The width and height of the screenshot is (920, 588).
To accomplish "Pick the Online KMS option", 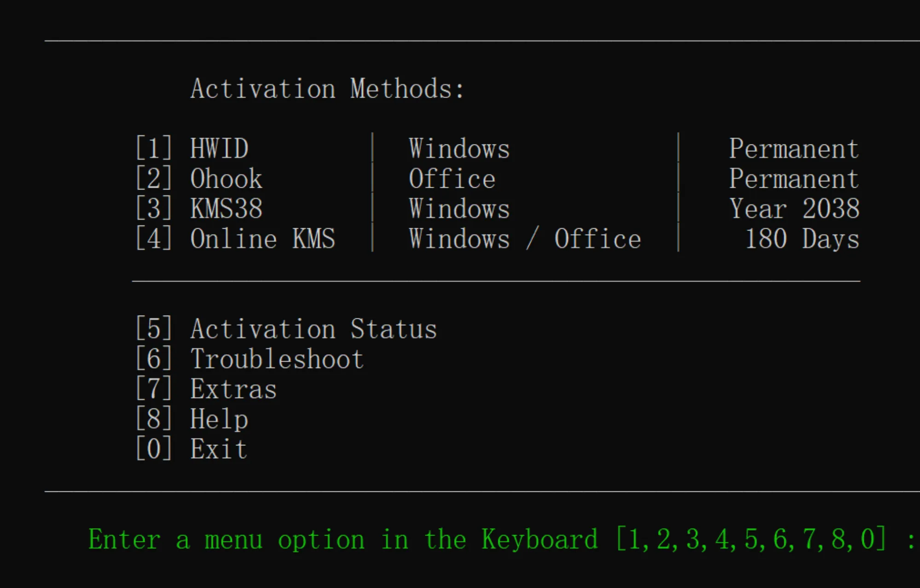I will 262,239.
